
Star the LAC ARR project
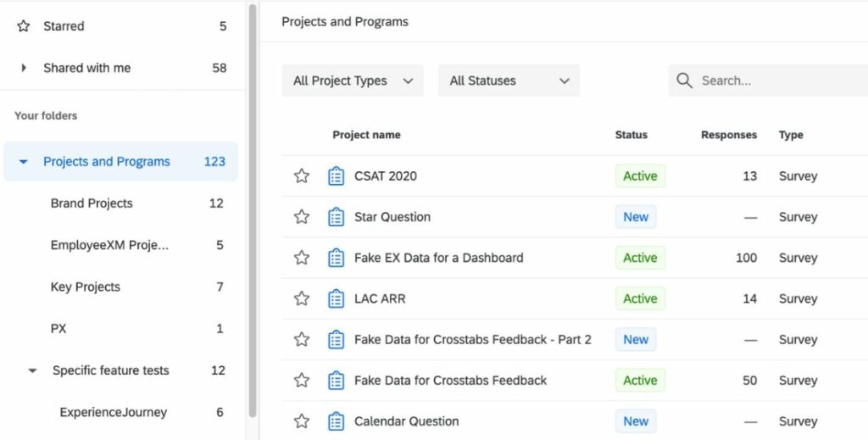click(x=302, y=299)
